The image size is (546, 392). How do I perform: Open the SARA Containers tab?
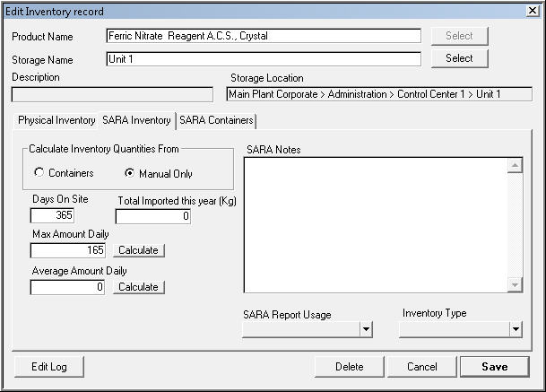(x=216, y=120)
